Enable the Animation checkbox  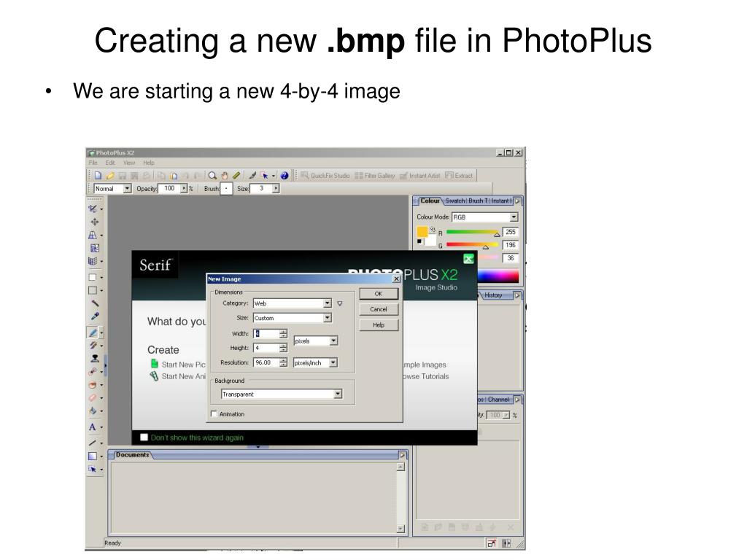click(214, 414)
